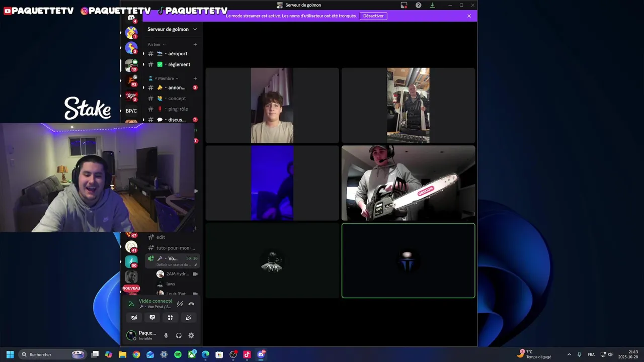The width and height of the screenshot is (644, 362).
Task: Open the annon... announcements channel
Action: pos(172,87)
